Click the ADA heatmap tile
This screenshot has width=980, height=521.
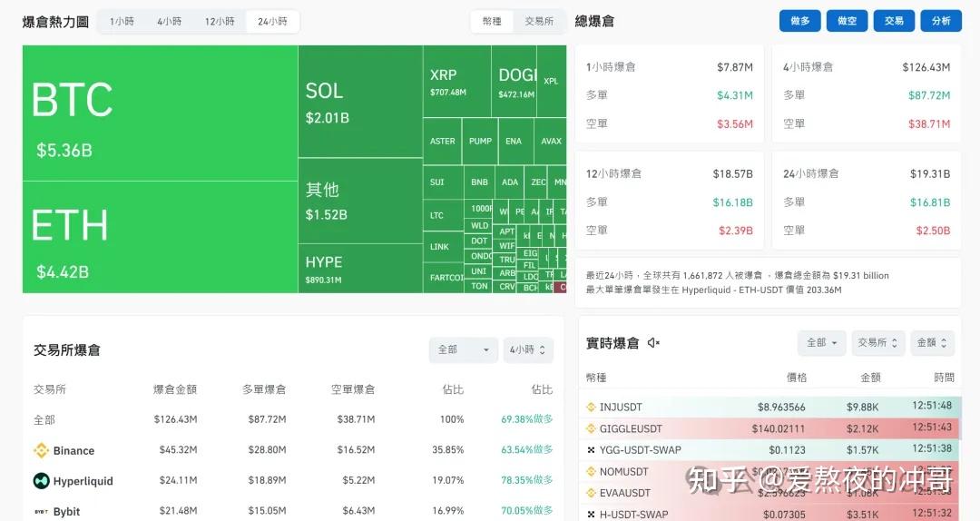click(x=510, y=182)
